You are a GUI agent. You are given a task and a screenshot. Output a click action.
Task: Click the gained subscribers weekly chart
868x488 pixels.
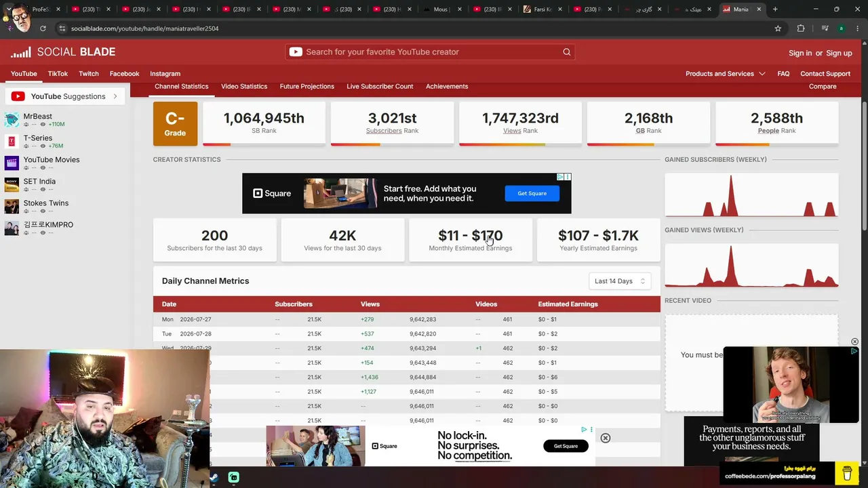(751, 195)
